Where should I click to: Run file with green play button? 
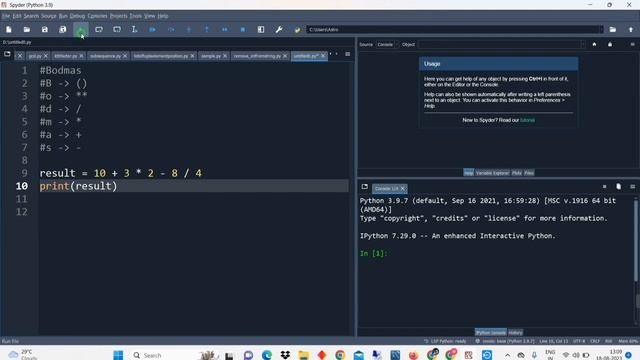click(81, 29)
